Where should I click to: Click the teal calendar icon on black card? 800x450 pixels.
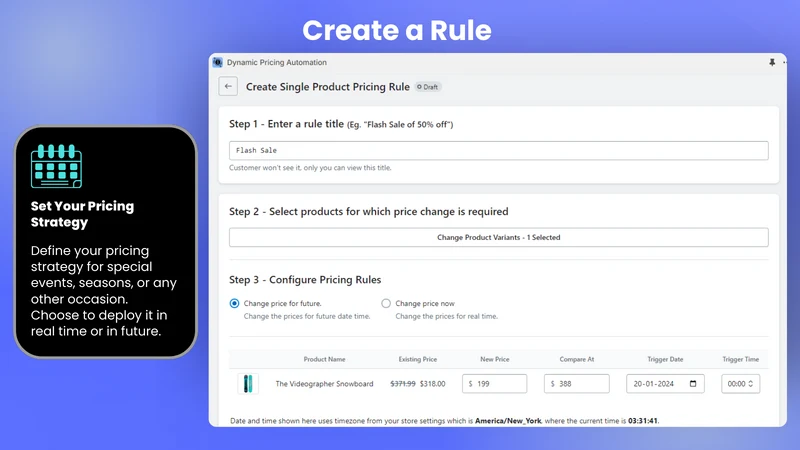56,166
